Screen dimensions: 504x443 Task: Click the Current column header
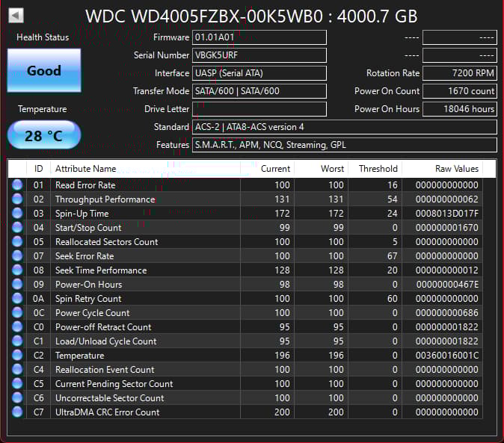tap(267, 169)
